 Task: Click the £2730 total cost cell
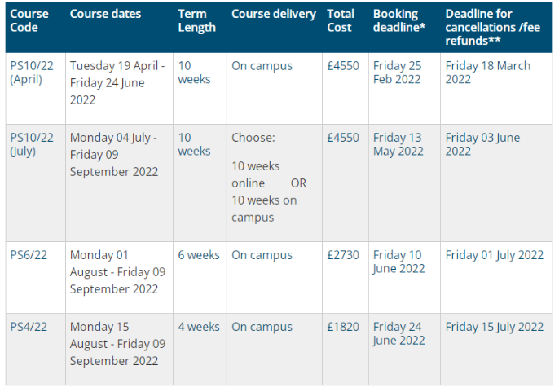coord(343,255)
